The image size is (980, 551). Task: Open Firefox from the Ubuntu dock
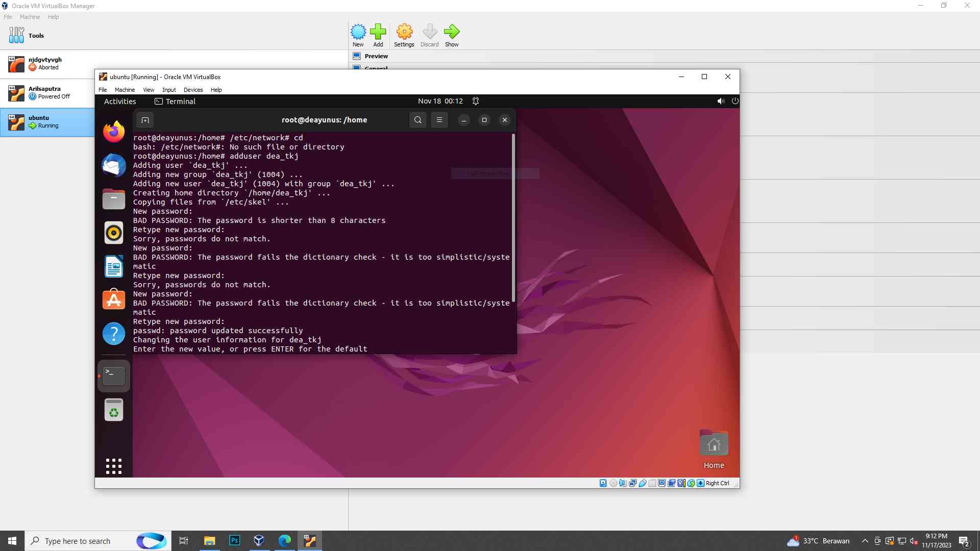click(113, 132)
